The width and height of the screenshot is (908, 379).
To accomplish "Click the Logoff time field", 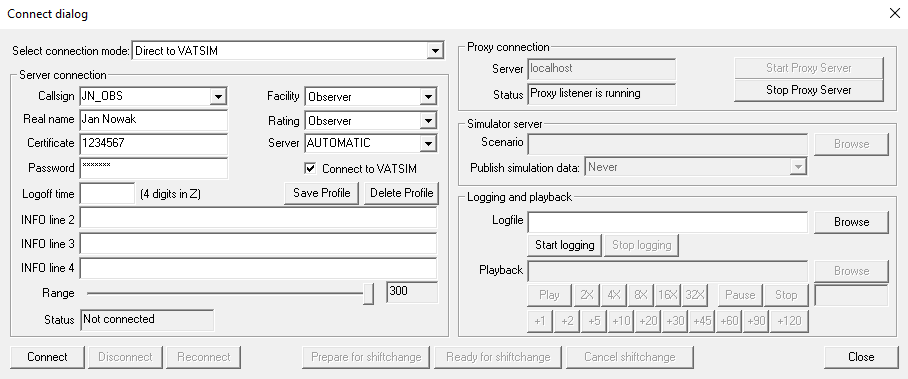I will click(x=107, y=194).
